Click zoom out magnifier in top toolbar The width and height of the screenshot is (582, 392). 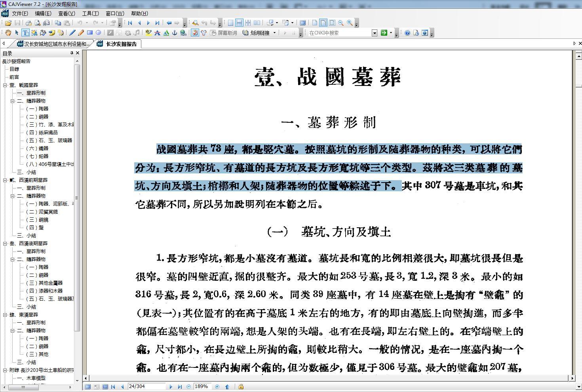coord(340,23)
